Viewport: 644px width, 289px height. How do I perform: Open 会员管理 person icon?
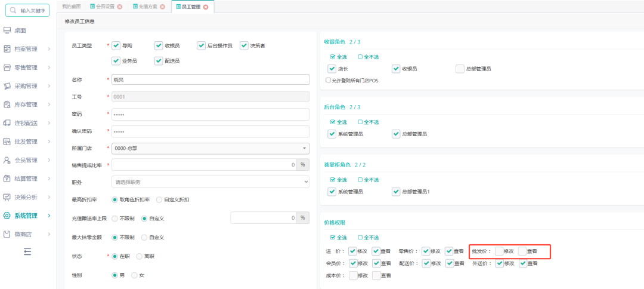pos(7,160)
